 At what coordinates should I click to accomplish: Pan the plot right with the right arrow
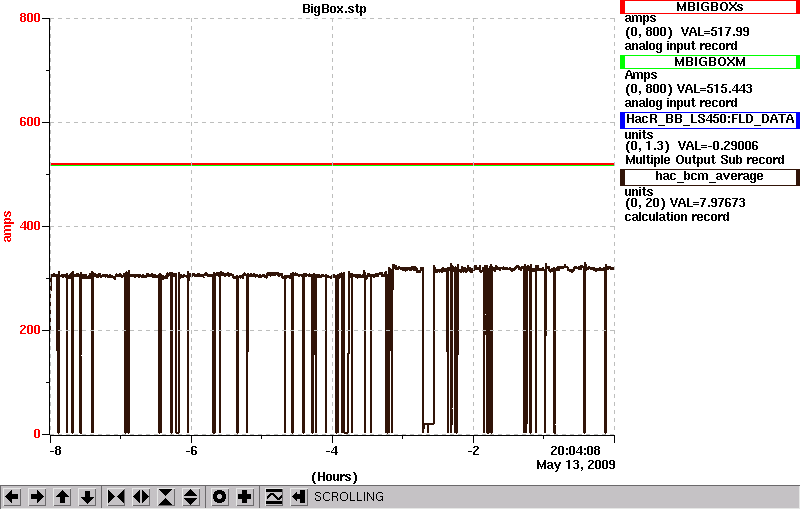coord(37,497)
